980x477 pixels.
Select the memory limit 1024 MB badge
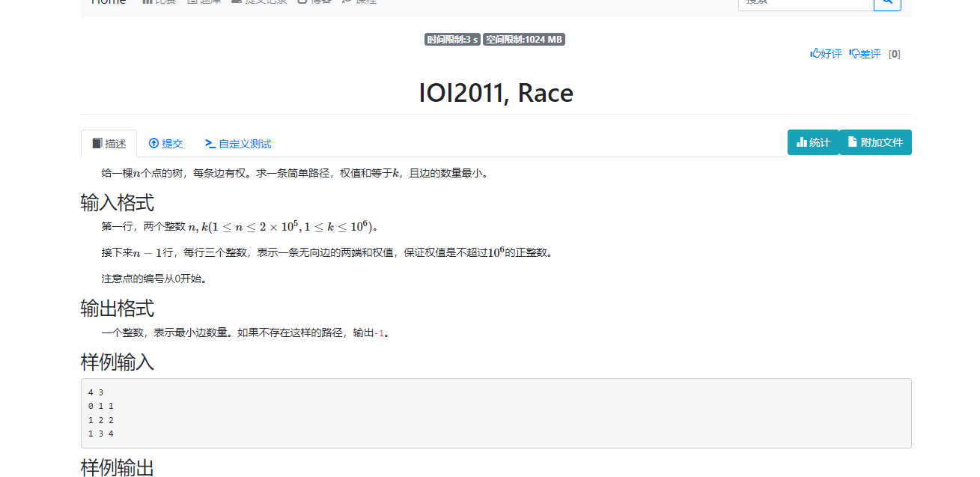point(524,40)
